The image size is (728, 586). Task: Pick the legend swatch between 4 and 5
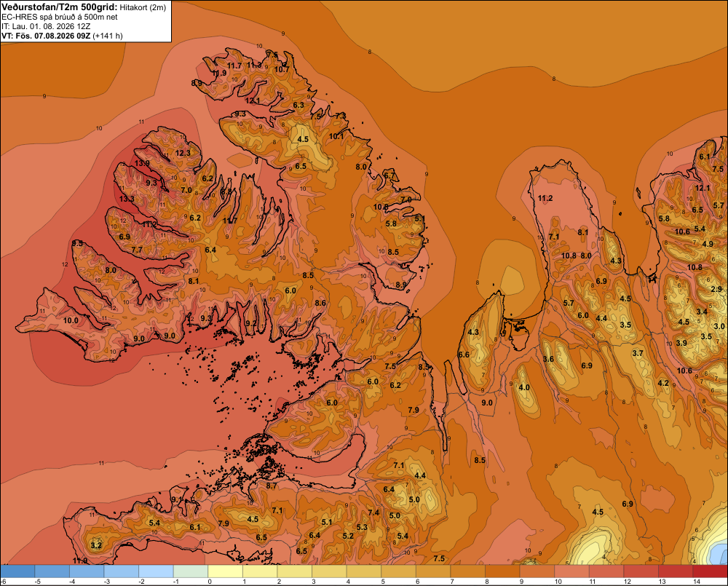point(363,571)
